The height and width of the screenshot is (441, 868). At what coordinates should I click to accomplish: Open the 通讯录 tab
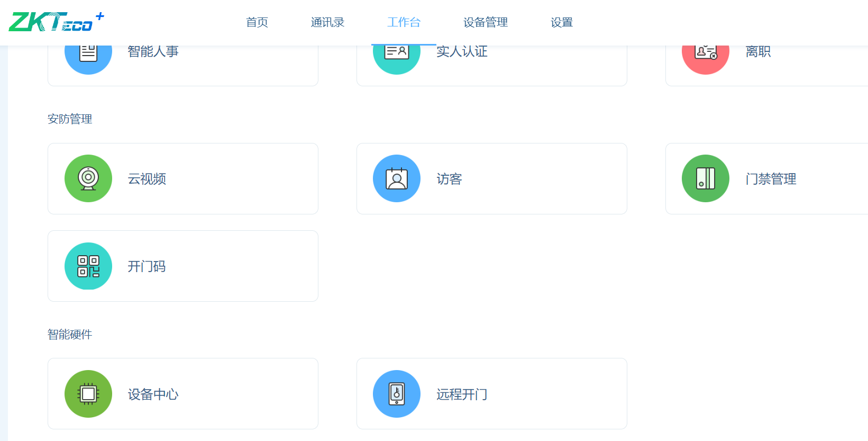[327, 22]
